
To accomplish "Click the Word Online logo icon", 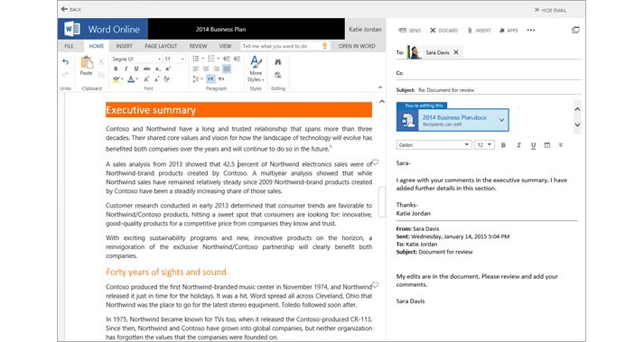I will 72,29.
